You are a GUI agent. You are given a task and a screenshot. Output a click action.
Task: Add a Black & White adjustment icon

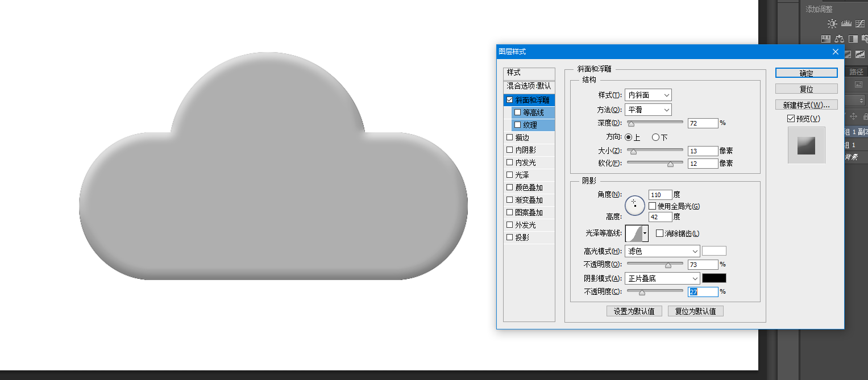853,39
